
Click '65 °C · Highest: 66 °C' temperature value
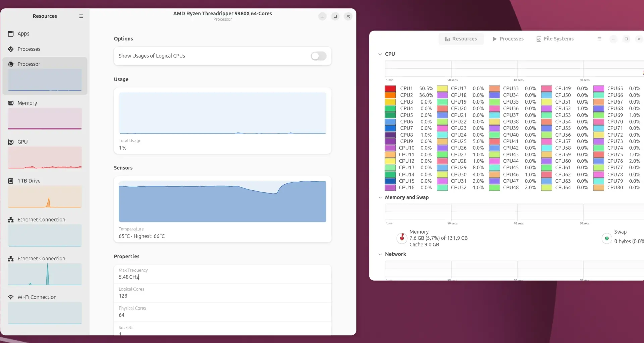pos(142,236)
